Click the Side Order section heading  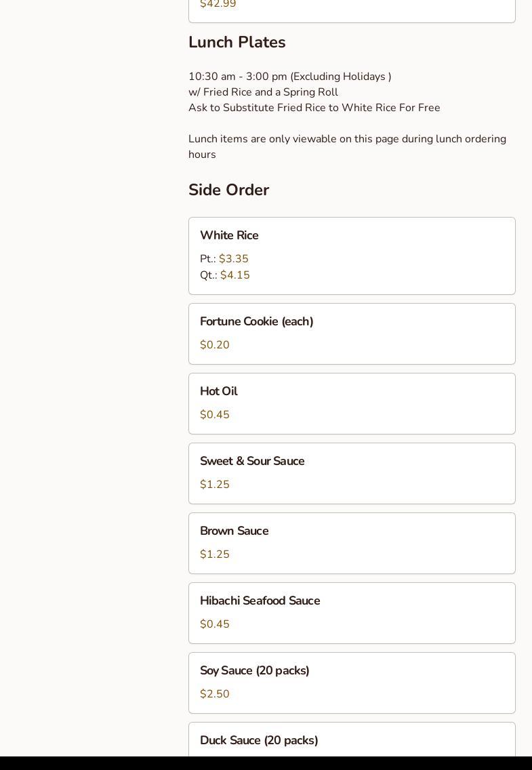tap(228, 190)
